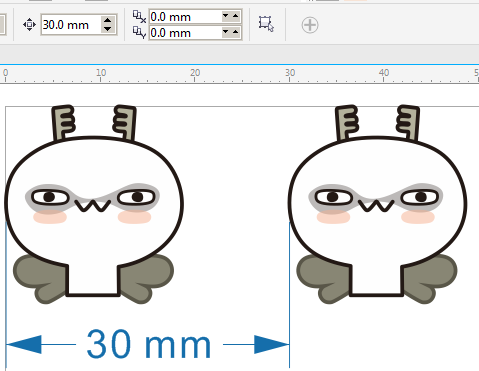Decrease the X duplicate distance value
Image resolution: width=479 pixels, height=371 pixels.
[226, 16]
